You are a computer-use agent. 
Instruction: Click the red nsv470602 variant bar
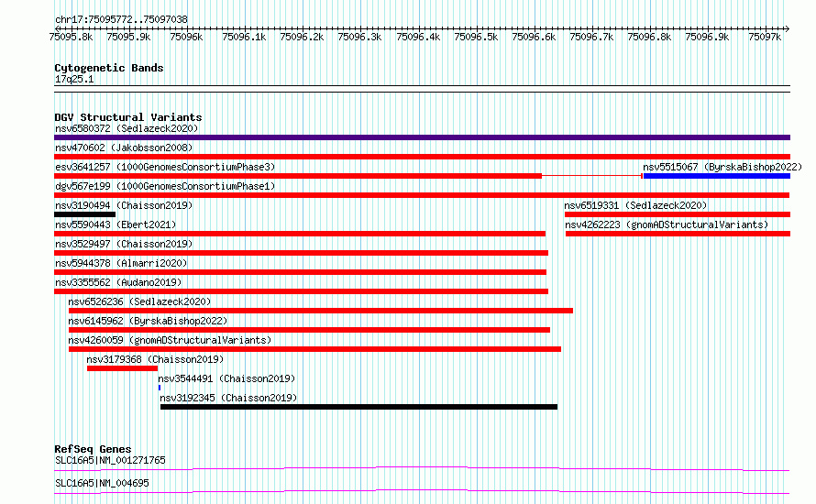point(422,157)
